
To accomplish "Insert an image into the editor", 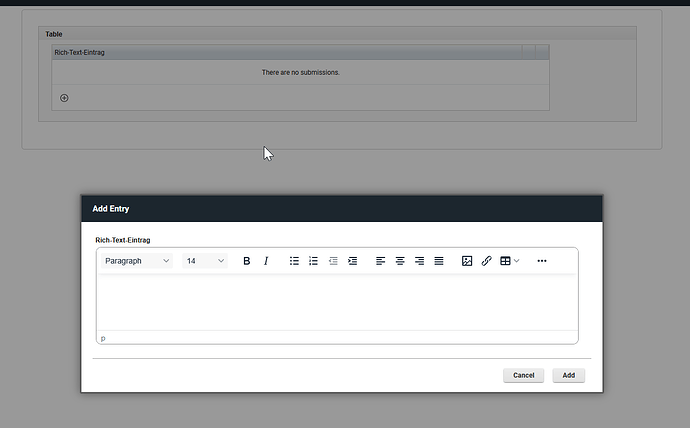I will tap(467, 261).
